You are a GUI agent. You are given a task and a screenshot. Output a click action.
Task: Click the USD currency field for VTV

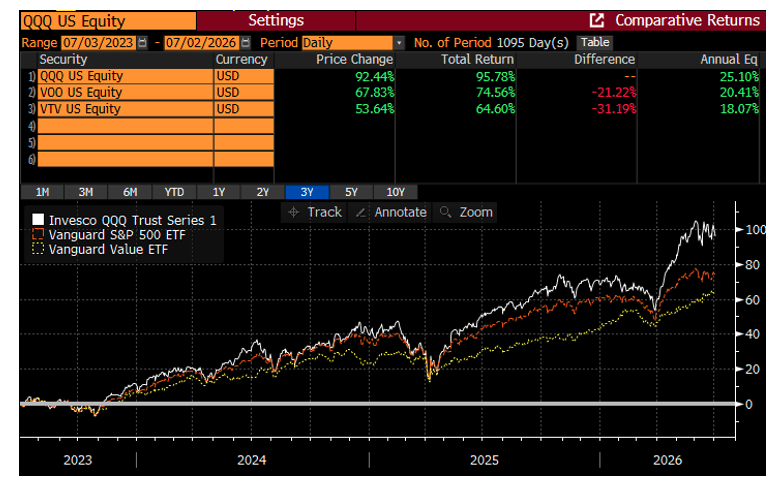pos(244,109)
